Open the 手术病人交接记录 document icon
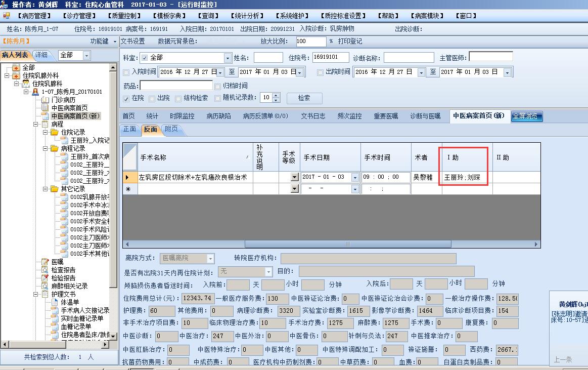588x370 pixels. pyautogui.click(x=55, y=310)
